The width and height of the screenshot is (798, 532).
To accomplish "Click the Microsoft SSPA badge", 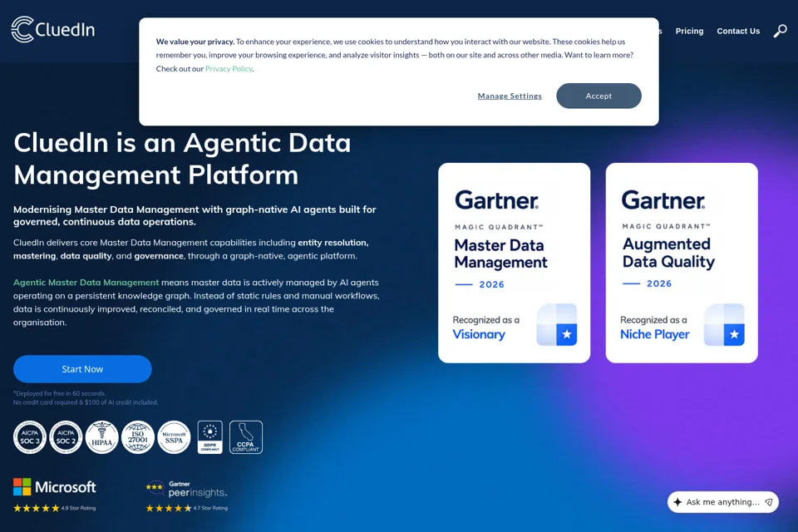I will pyautogui.click(x=174, y=436).
